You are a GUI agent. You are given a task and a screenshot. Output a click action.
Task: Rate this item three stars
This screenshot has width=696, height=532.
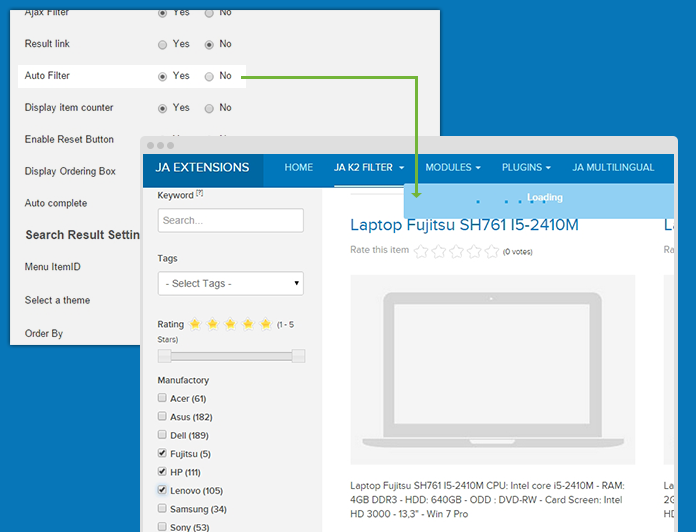pyautogui.click(x=456, y=252)
